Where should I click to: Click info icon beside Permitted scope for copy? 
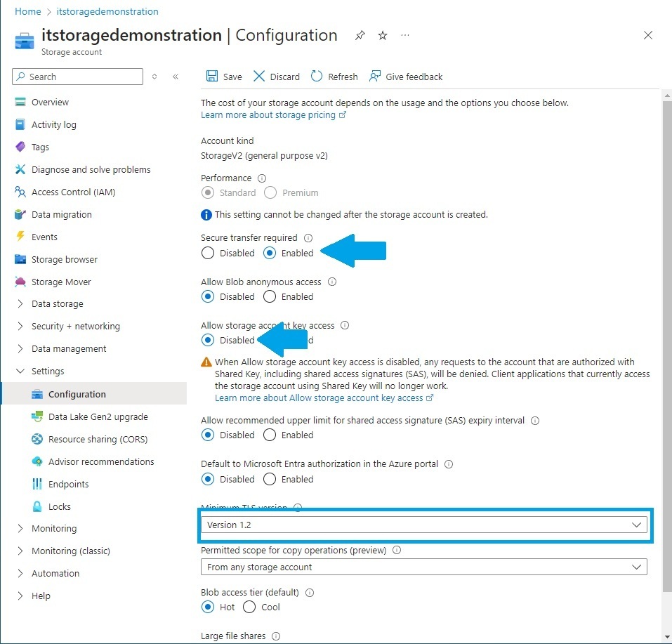click(397, 550)
